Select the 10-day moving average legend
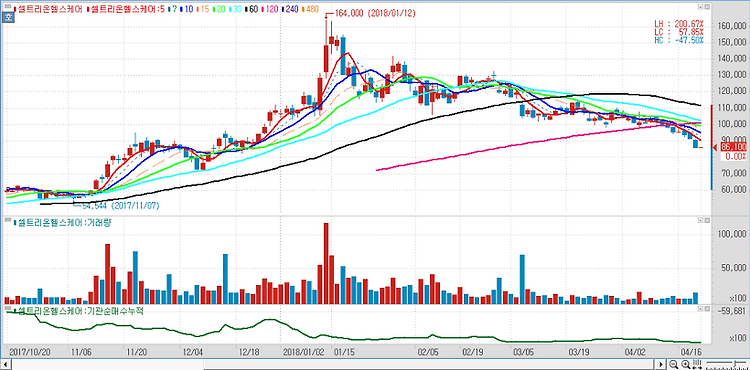Screen dimensions: 750x370 click(187, 9)
